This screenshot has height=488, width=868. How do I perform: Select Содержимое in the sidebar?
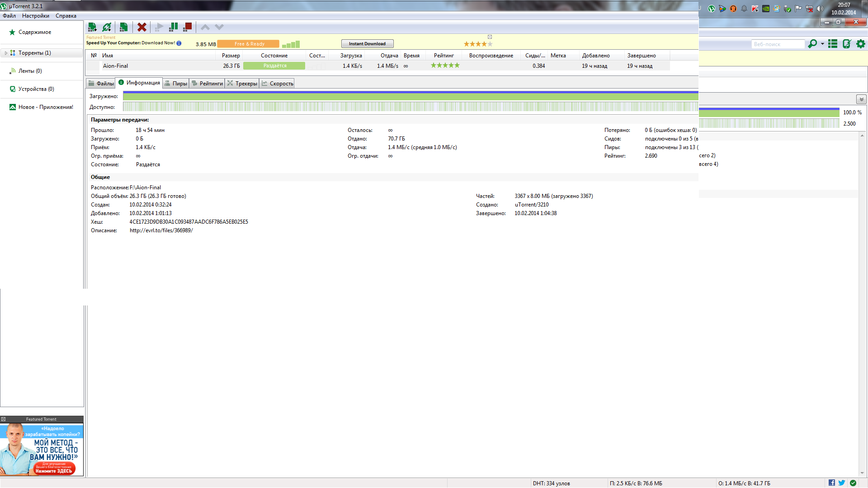point(35,32)
